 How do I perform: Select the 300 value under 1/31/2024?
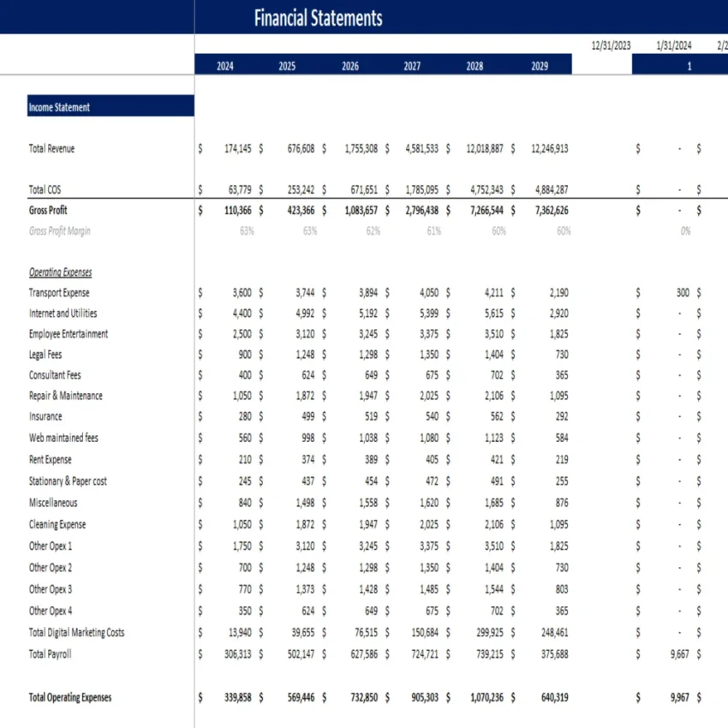click(x=683, y=292)
